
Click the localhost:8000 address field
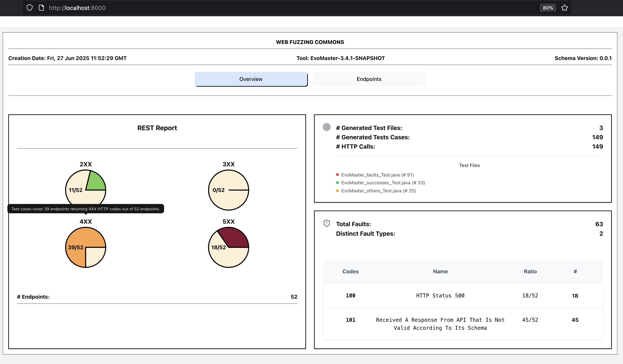click(77, 8)
